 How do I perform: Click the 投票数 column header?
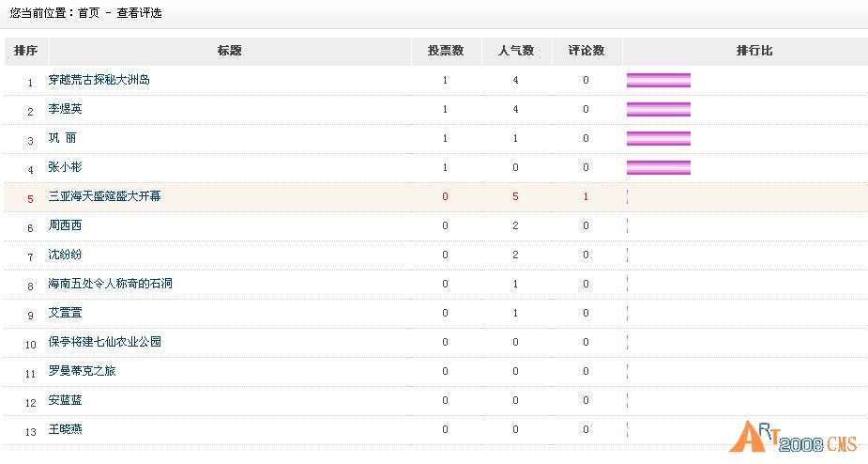[x=446, y=51]
